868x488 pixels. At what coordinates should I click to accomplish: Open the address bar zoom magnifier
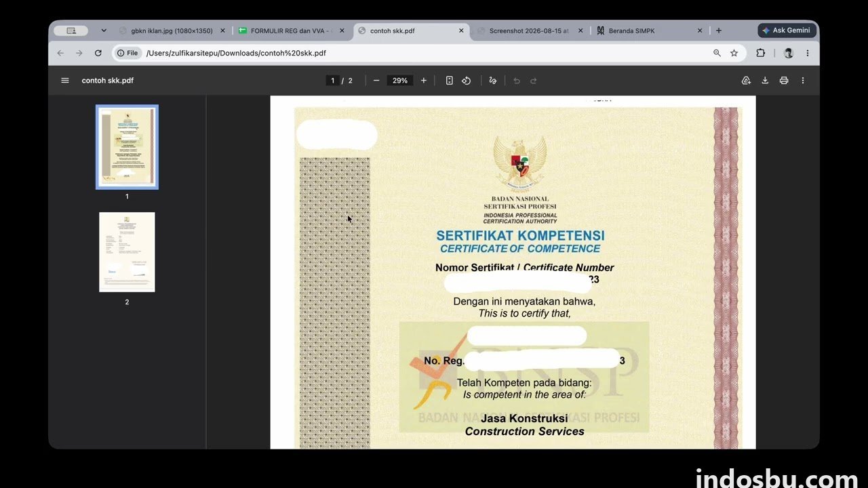[717, 53]
